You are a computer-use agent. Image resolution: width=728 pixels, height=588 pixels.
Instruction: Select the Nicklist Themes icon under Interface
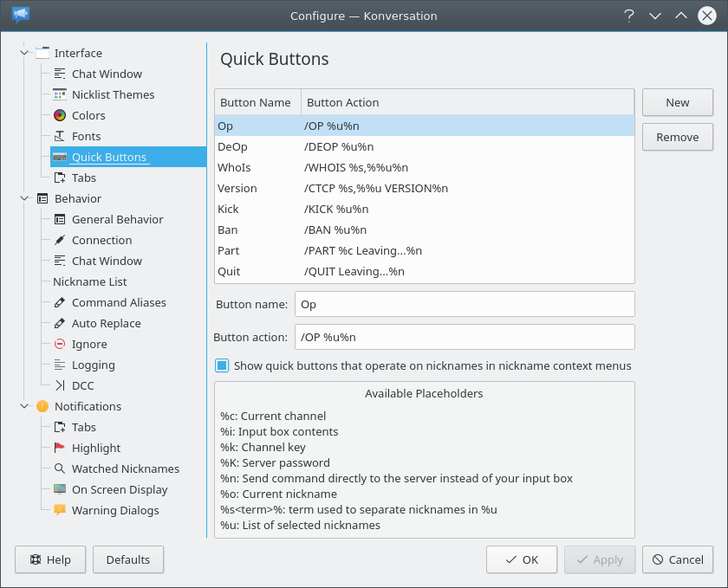[58, 94]
